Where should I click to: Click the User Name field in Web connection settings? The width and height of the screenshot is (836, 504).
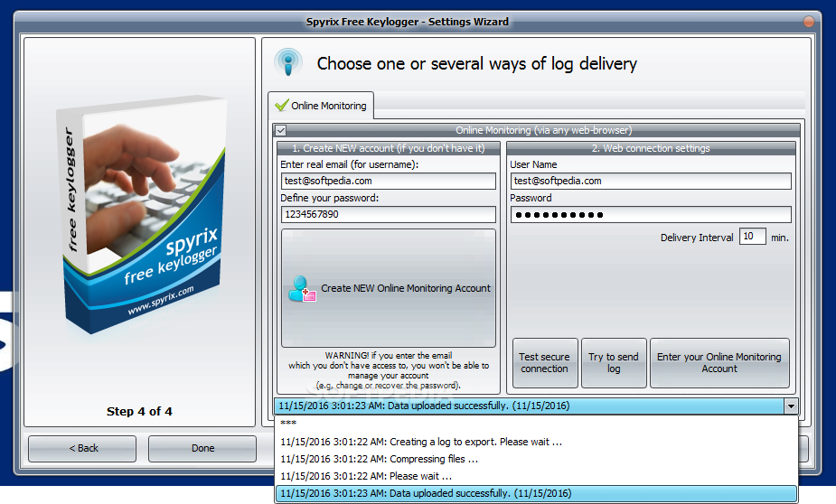[651, 182]
